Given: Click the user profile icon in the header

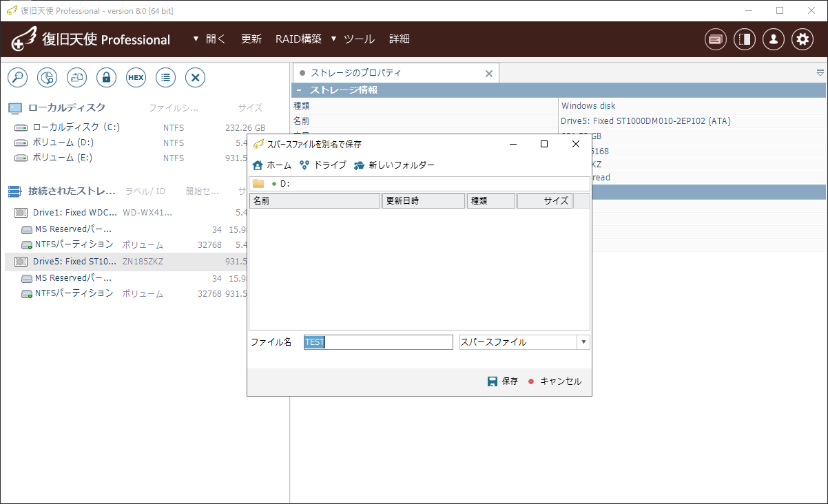Looking at the screenshot, I should pyautogui.click(x=774, y=39).
